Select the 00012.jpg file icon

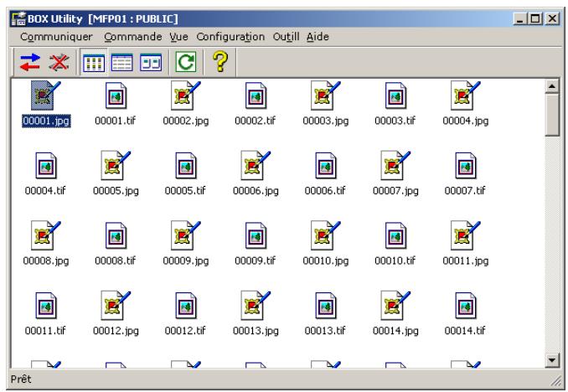pyautogui.click(x=116, y=306)
